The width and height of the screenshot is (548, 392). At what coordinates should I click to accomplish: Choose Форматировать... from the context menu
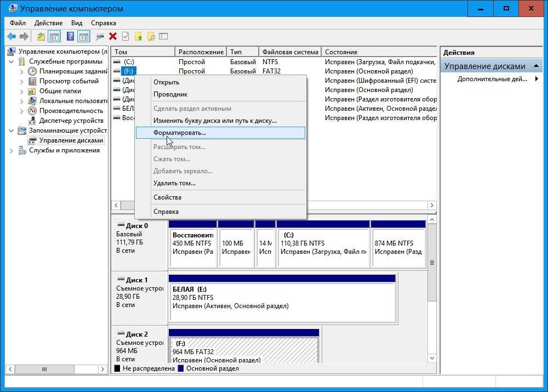180,133
